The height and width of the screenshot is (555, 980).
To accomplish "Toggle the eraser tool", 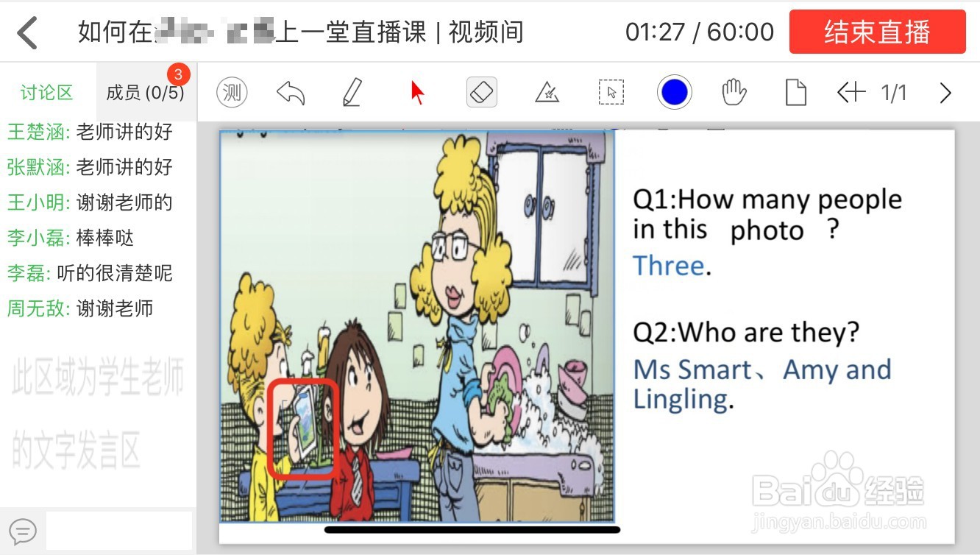I will point(482,93).
